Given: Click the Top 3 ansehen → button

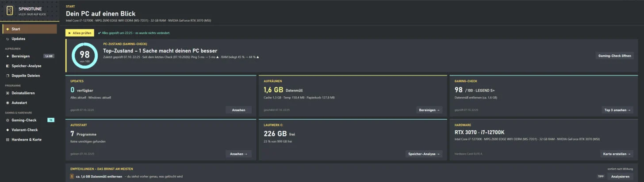Looking at the screenshot, I should point(617,110).
